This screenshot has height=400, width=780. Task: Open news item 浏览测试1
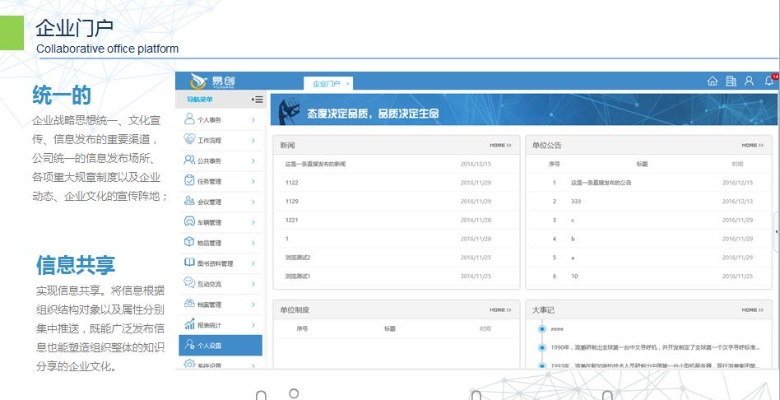297,276
